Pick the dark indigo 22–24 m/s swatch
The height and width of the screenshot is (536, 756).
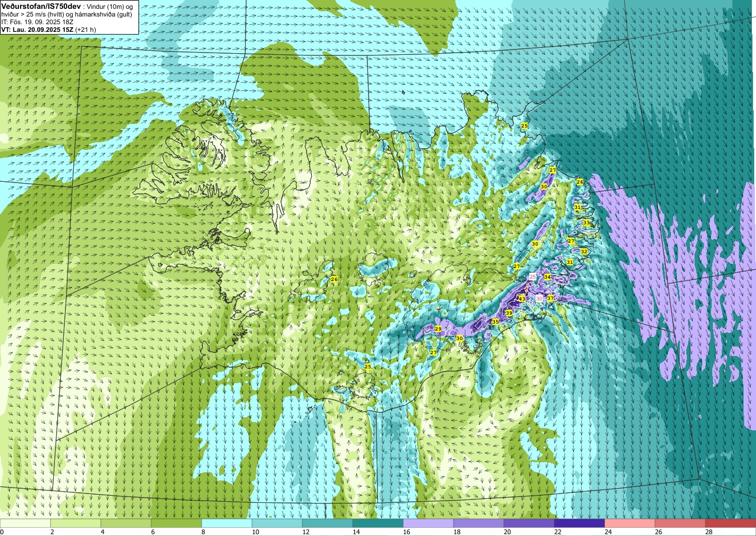[x=579, y=523]
